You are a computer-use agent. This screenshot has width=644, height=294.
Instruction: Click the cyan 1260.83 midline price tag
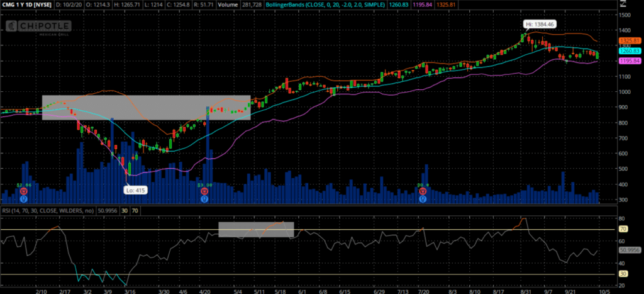[629, 50]
